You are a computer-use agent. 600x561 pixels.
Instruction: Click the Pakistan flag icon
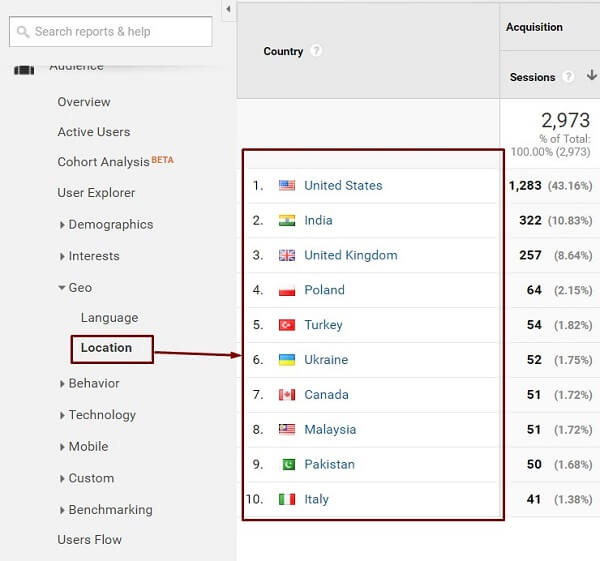289,464
